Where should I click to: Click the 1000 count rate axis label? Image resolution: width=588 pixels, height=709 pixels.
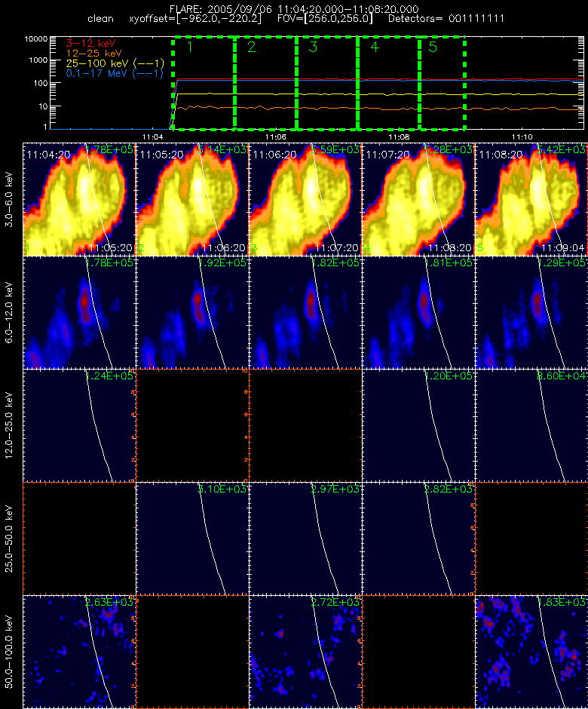click(38, 60)
